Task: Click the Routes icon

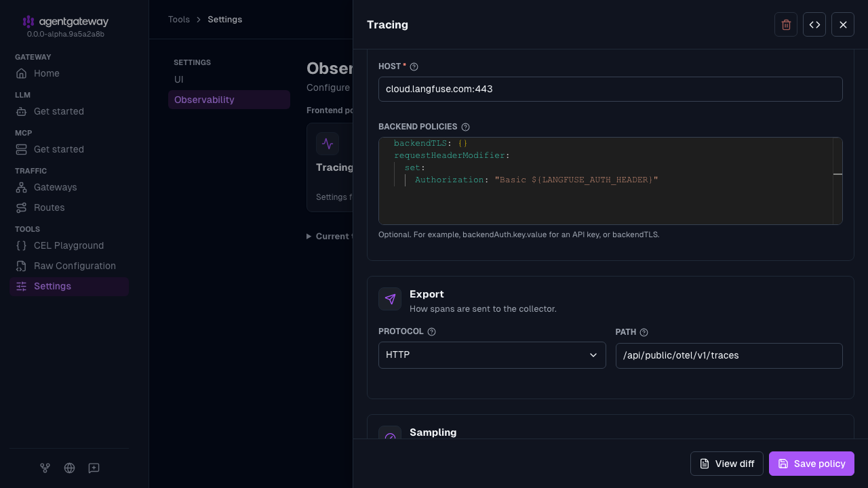Action: 22,207
